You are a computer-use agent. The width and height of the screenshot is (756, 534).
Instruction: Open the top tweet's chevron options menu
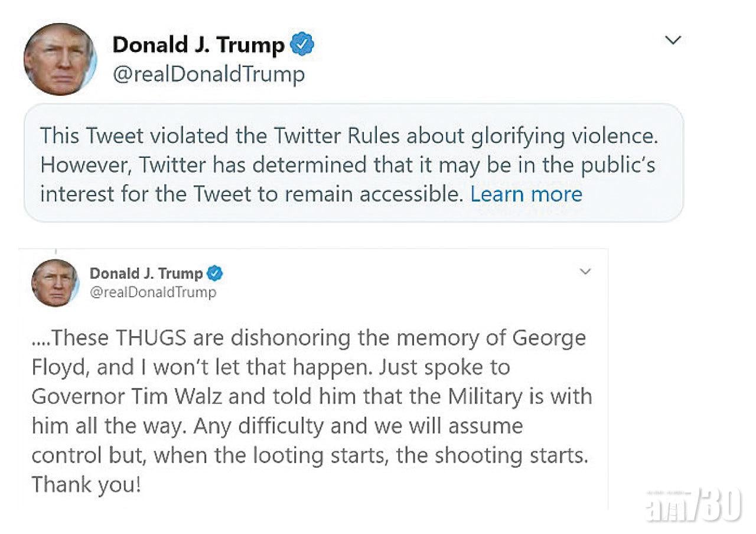pyautogui.click(x=673, y=40)
